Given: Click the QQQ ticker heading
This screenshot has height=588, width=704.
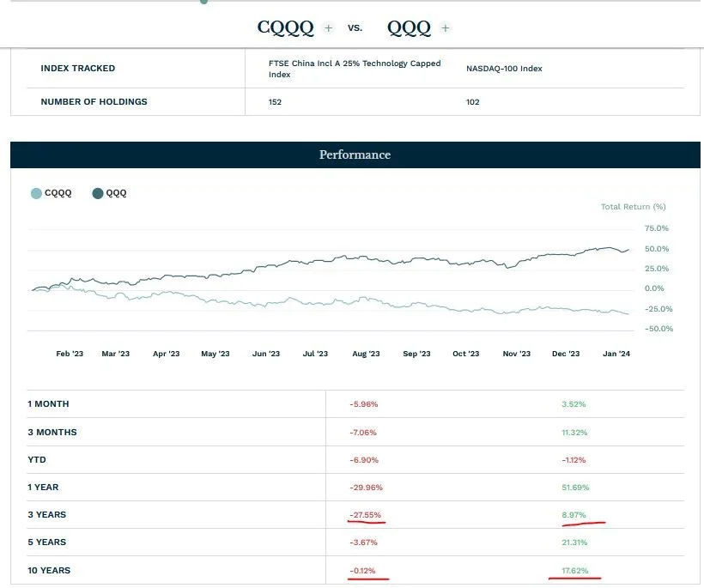Looking at the screenshot, I should [410, 27].
